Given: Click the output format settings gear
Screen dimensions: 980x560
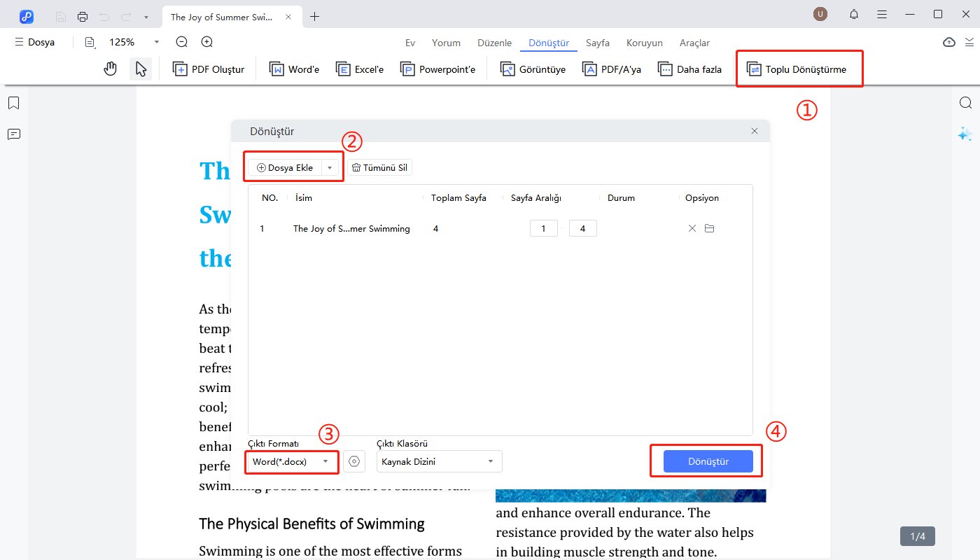Looking at the screenshot, I should coord(355,461).
